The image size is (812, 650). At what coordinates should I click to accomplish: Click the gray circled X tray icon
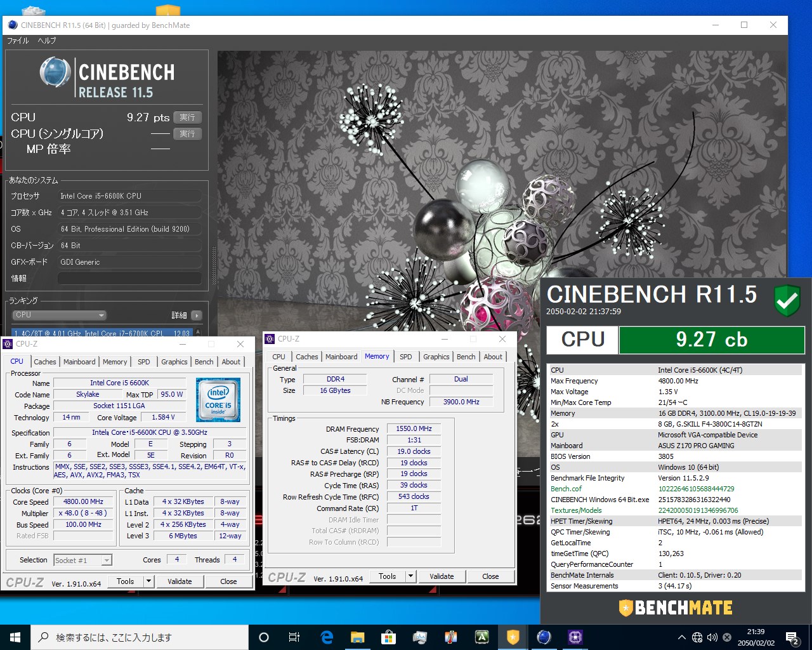(727, 637)
